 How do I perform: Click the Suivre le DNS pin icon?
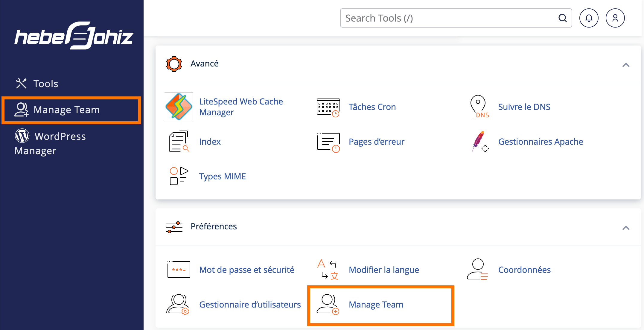479,107
